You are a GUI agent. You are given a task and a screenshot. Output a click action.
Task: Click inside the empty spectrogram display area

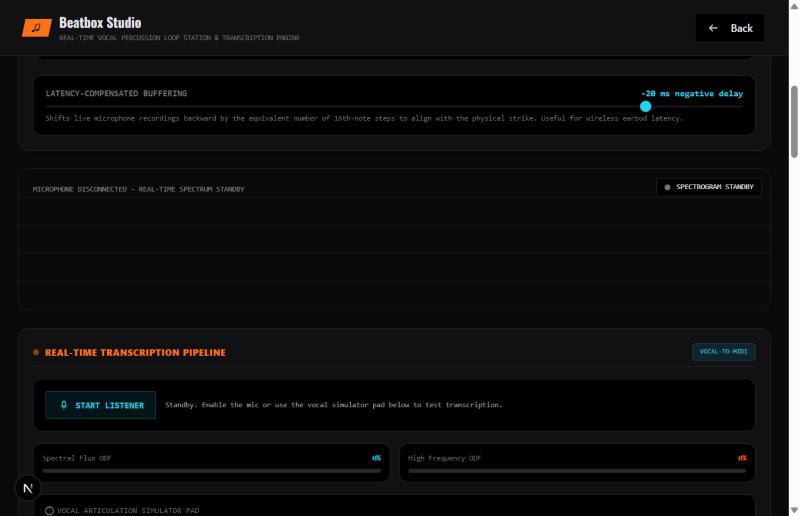[x=394, y=253]
